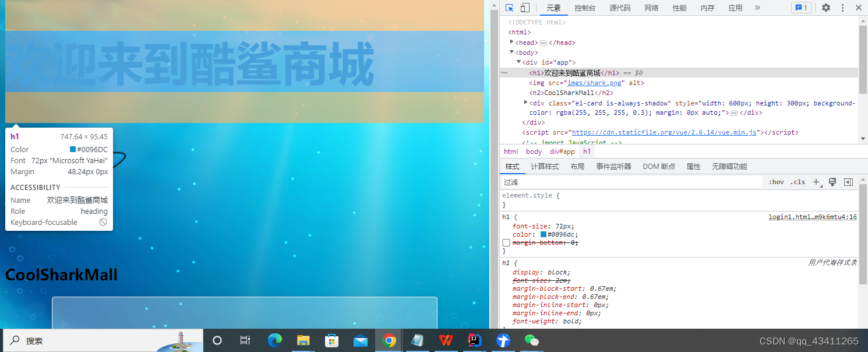Switch to the 内存 (Memory) tab
The width and height of the screenshot is (868, 352).
707,8
